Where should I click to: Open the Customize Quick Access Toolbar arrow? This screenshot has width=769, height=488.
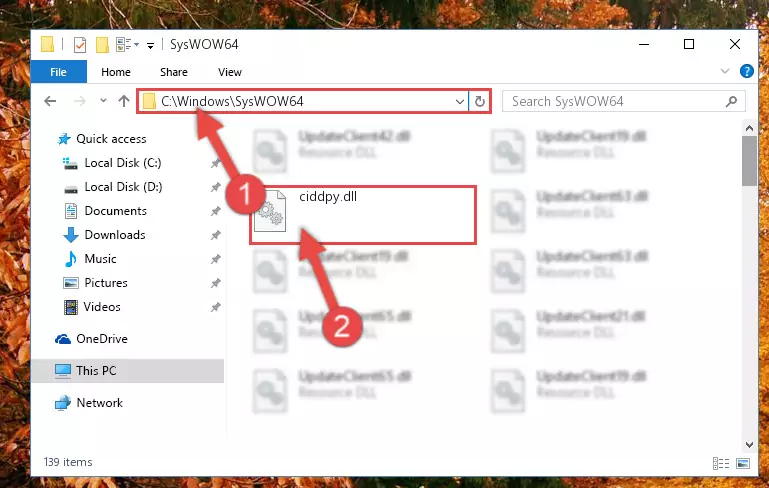(x=151, y=46)
